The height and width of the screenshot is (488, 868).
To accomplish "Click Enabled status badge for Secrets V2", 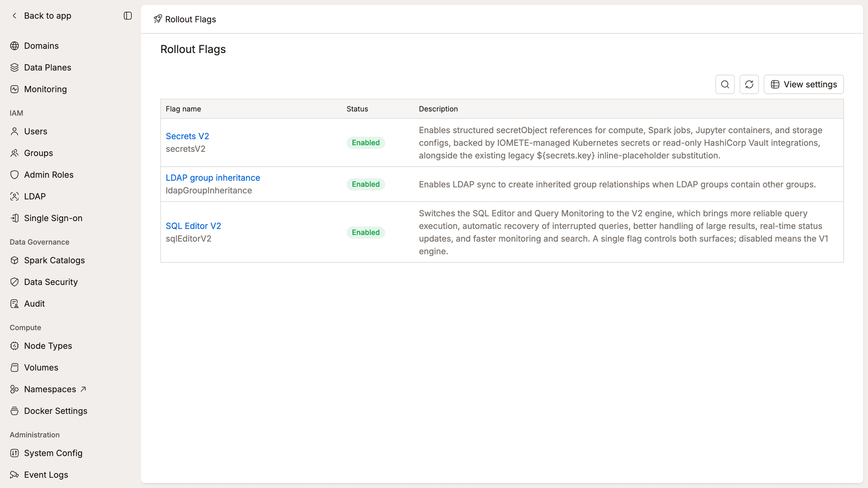I will (365, 143).
